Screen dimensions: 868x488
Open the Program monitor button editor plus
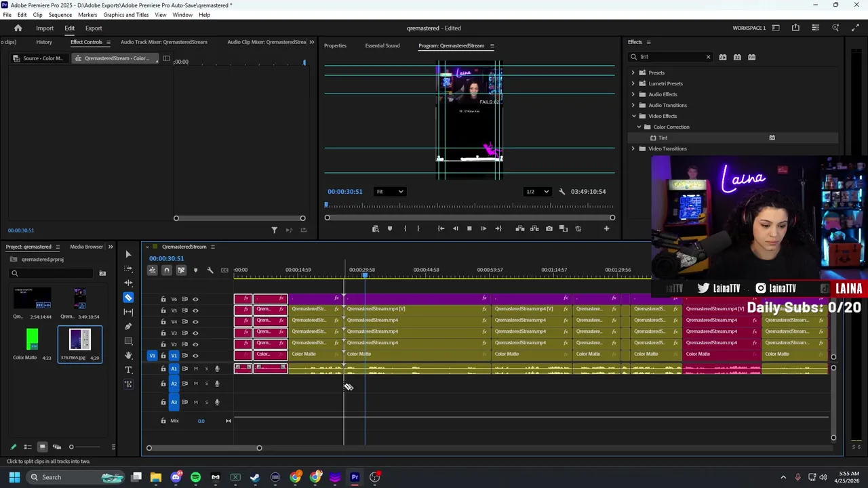pos(606,228)
